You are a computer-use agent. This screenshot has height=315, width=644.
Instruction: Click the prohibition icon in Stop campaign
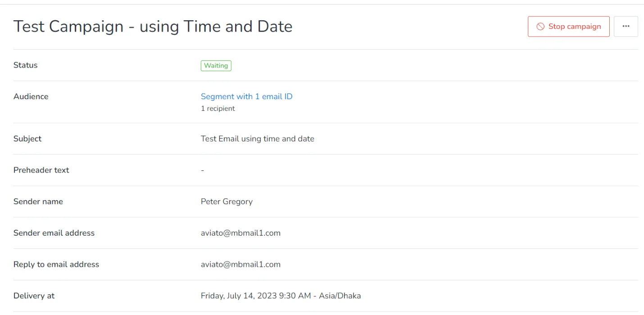click(x=540, y=27)
